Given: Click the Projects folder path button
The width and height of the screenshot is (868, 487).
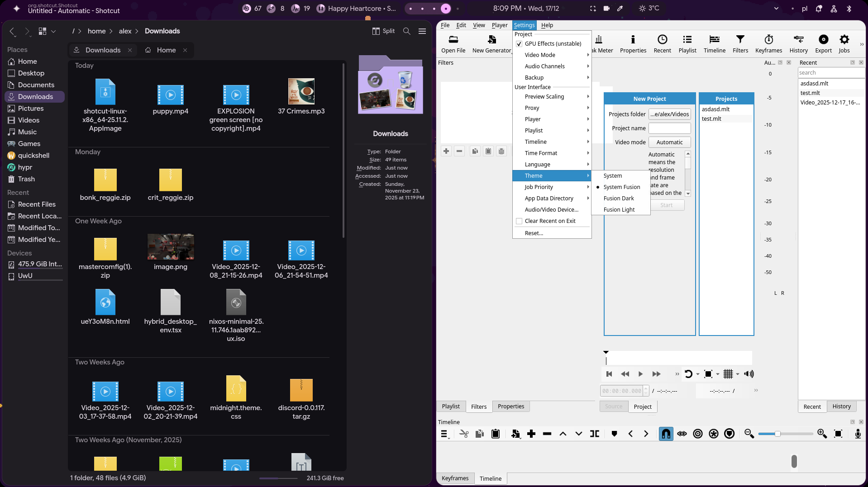Looking at the screenshot, I should tap(669, 114).
